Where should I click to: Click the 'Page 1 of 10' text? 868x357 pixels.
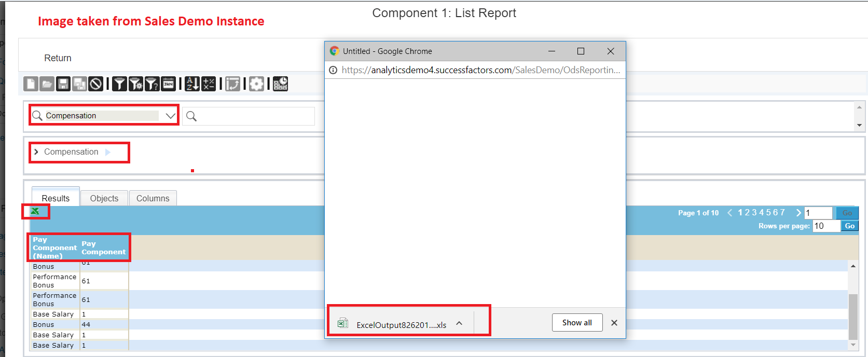[x=698, y=213]
